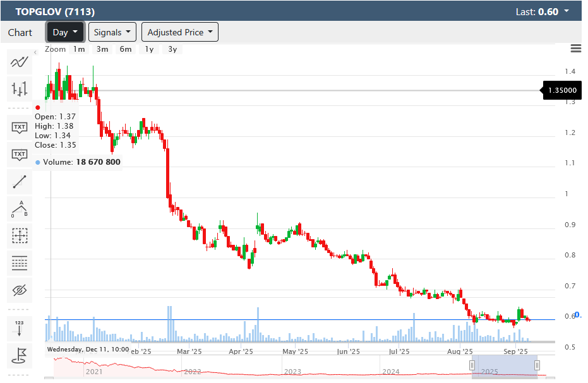Viewport: 588px width, 383px height.
Task: Expand the Signals dropdown
Action: (x=112, y=32)
